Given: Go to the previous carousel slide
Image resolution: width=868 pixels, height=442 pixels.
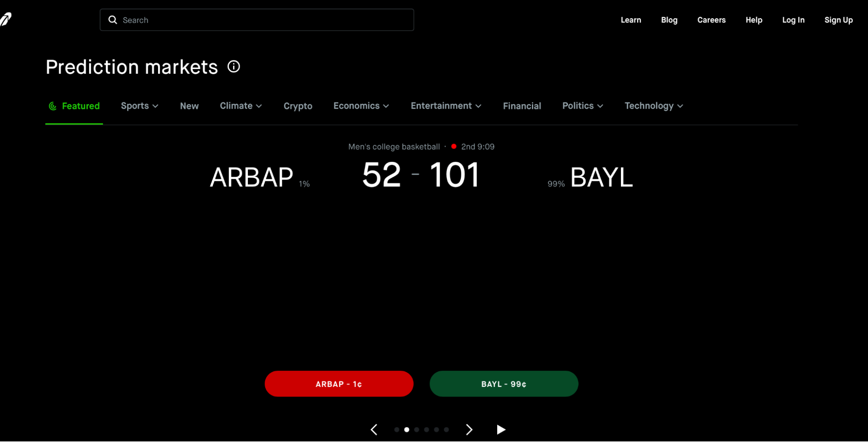Looking at the screenshot, I should 374,429.
